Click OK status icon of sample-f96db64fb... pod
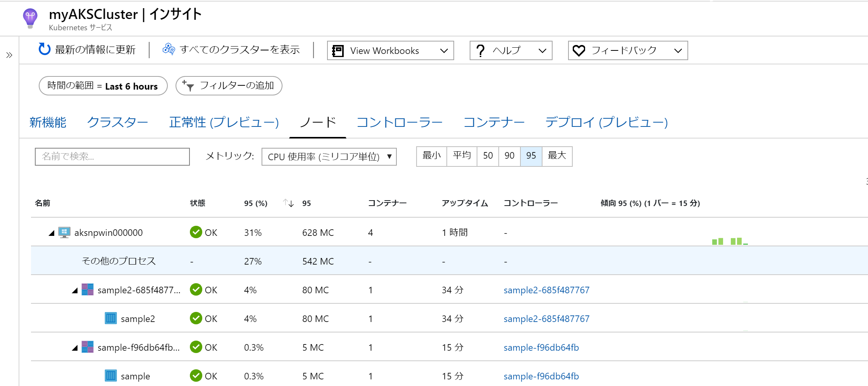Image resolution: width=868 pixels, height=386 pixels. 196,347
